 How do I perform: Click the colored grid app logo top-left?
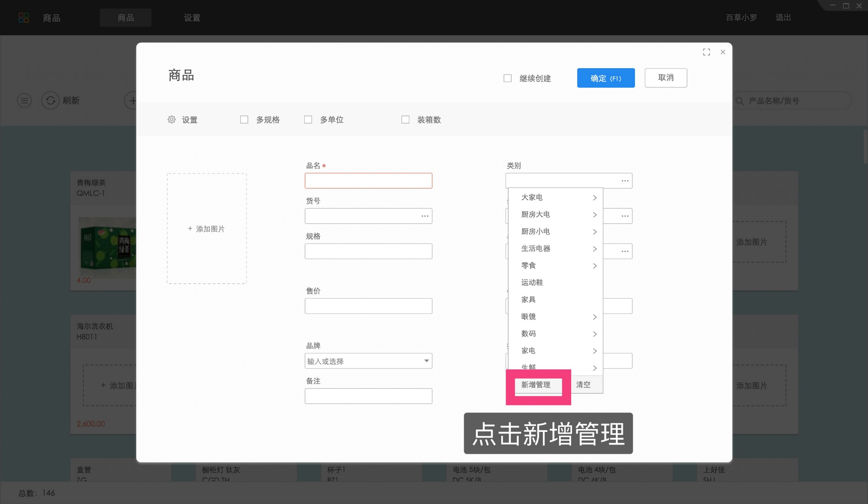click(x=24, y=17)
